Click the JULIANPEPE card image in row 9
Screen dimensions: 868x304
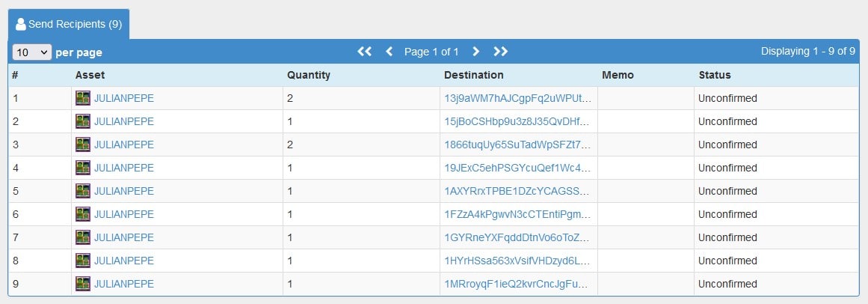[83, 284]
